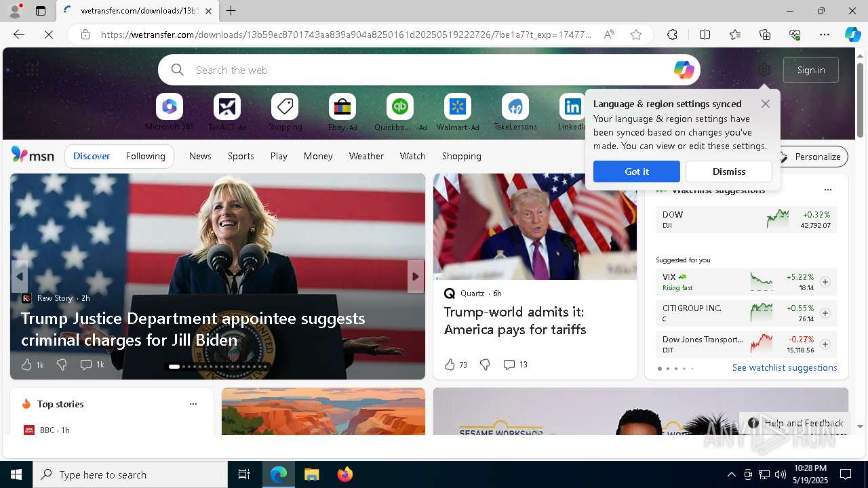Image resolution: width=868 pixels, height=488 pixels.
Task: Open the Extensions puzzle icon
Action: click(x=672, y=35)
